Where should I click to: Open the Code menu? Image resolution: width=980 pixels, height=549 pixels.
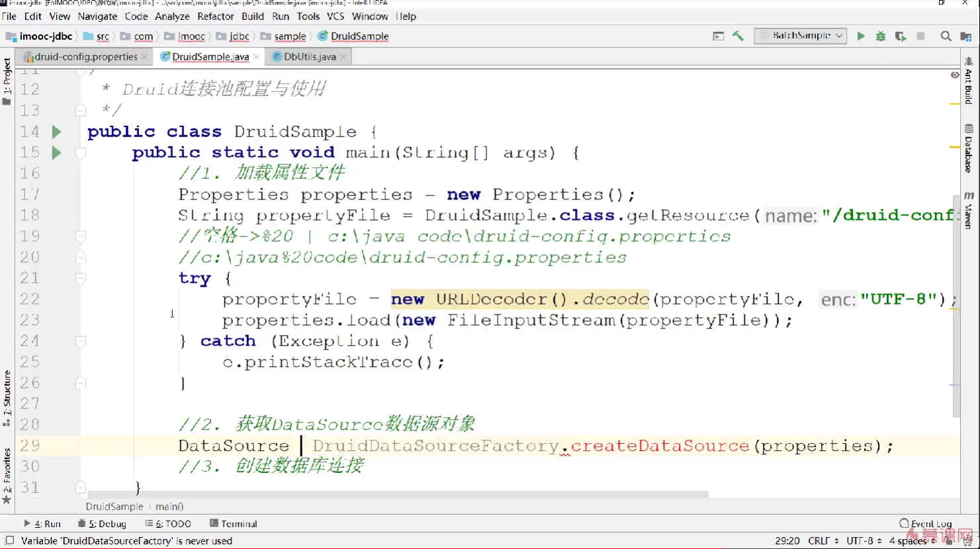[136, 16]
